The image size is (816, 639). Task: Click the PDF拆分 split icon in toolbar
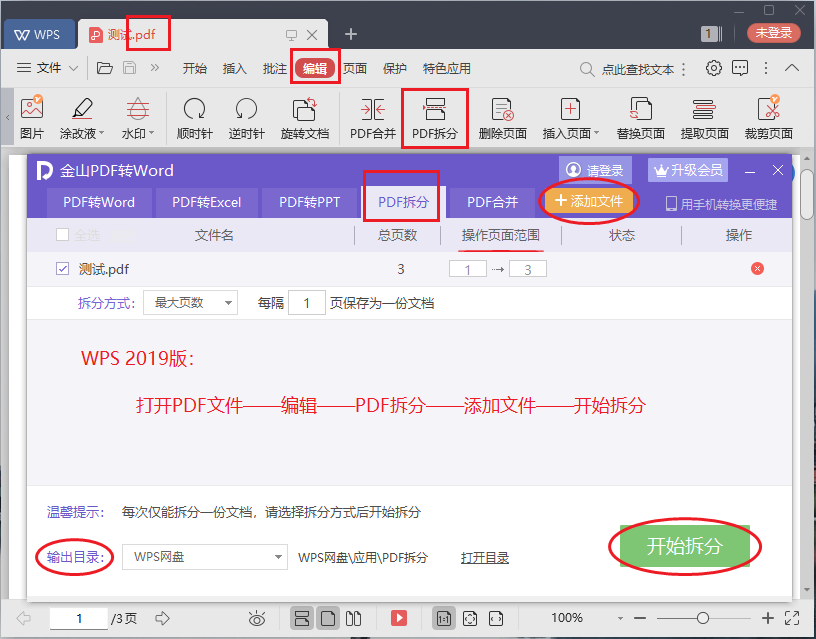(x=434, y=118)
